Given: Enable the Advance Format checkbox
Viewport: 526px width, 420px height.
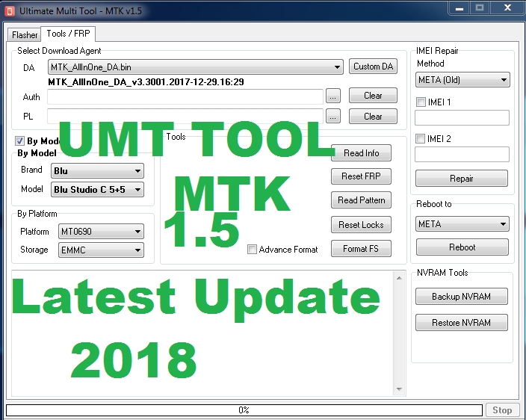Looking at the screenshot, I should click(x=252, y=250).
